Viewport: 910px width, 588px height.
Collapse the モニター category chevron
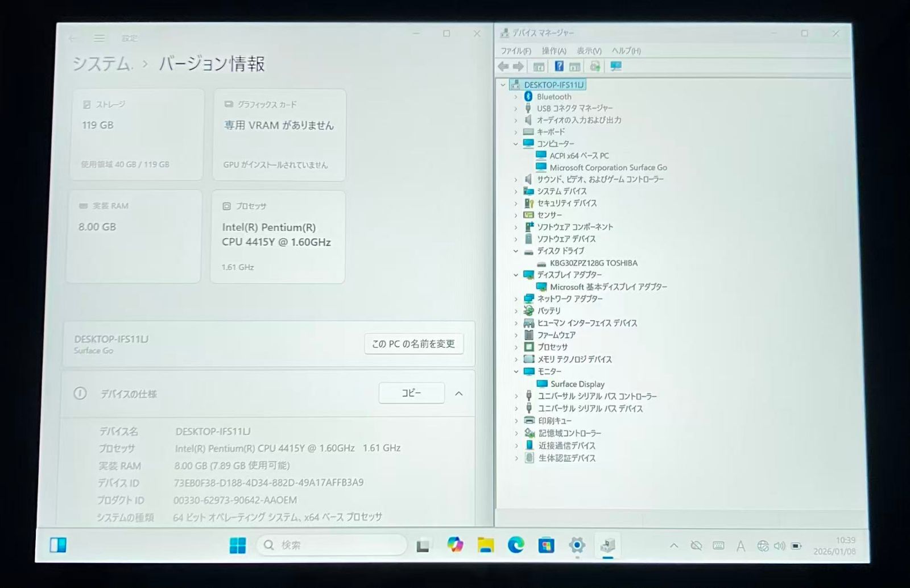(516, 371)
